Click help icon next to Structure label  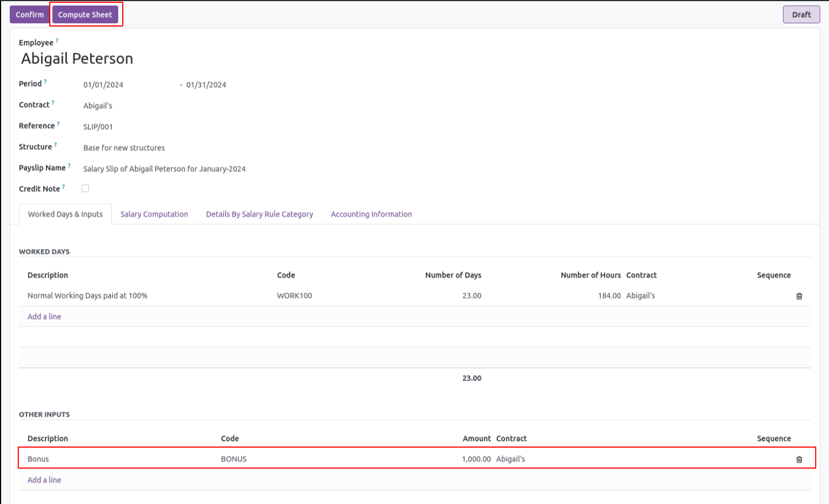55,145
